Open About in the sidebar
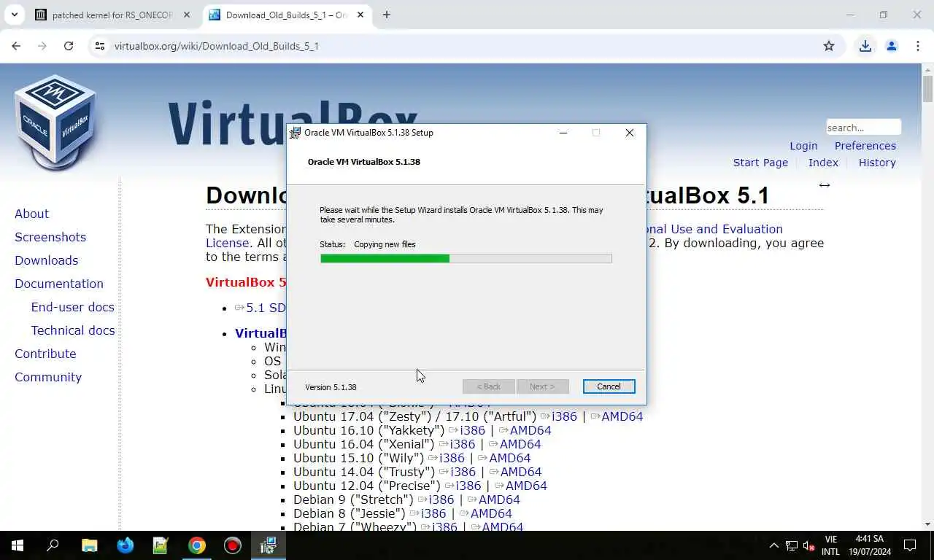The width and height of the screenshot is (934, 560). click(32, 214)
